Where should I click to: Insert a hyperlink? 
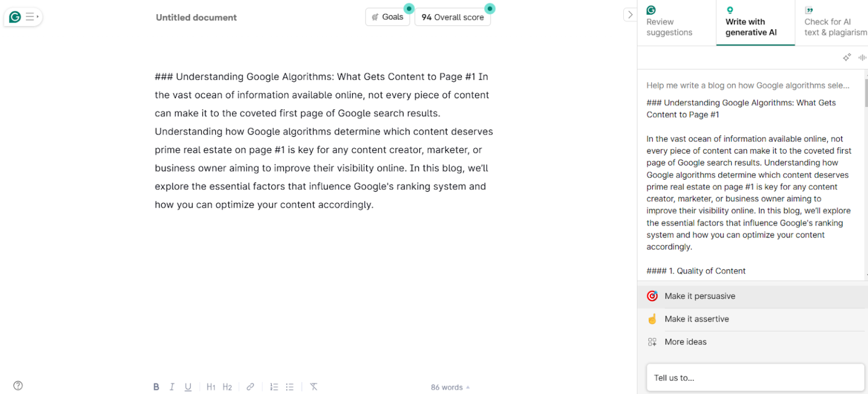click(x=250, y=387)
